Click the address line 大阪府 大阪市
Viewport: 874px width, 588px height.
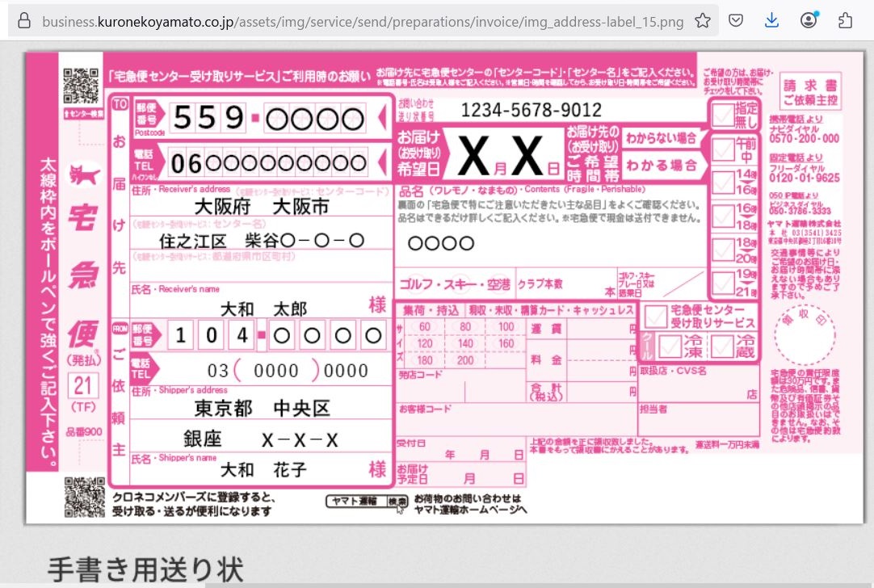click(262, 207)
